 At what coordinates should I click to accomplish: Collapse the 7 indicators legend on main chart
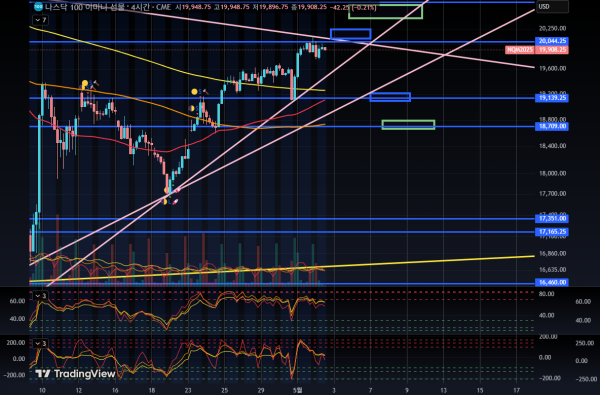(41, 20)
